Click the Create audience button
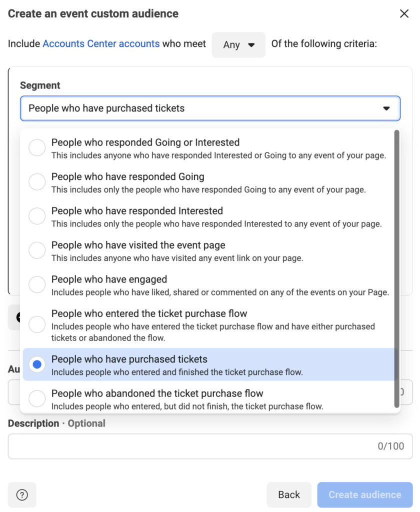 pos(364,494)
